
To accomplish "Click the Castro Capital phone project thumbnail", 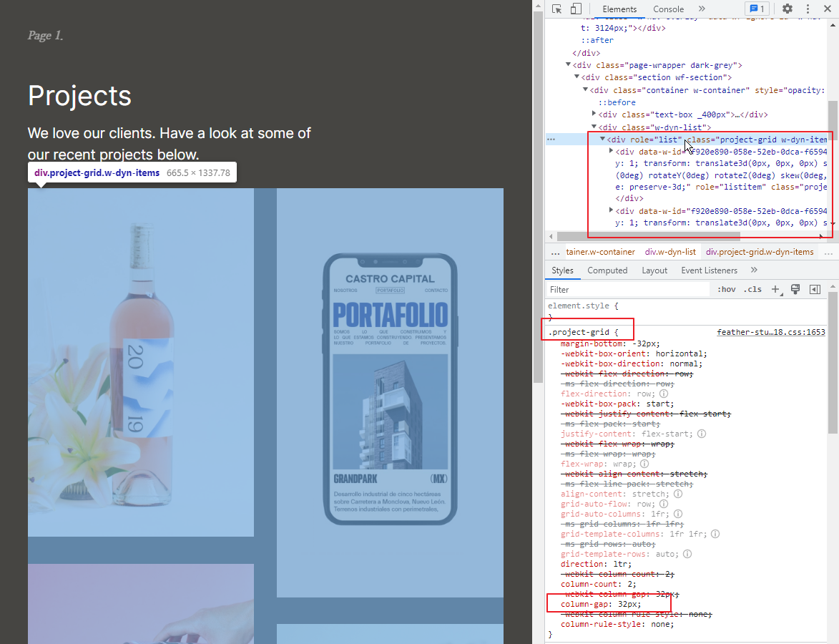I will 390,392.
